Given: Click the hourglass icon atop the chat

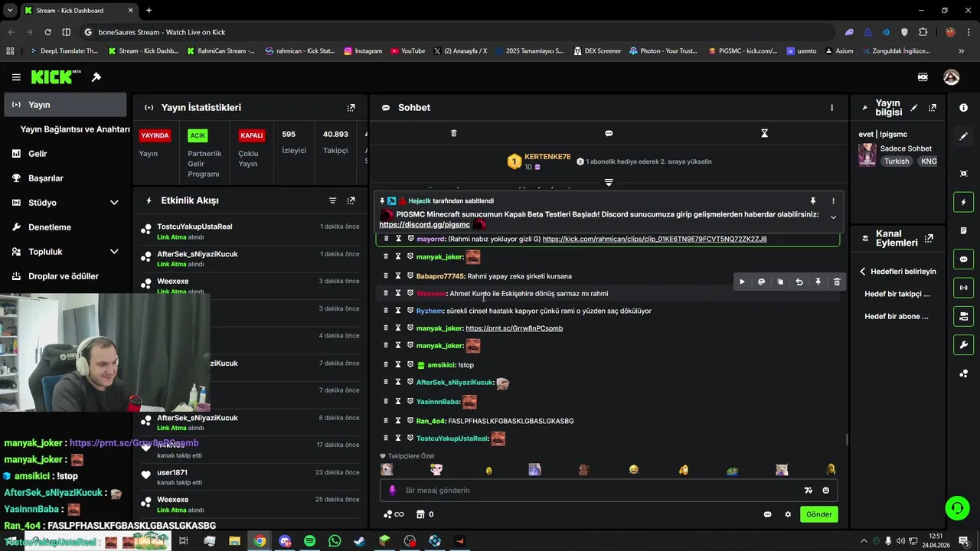Looking at the screenshot, I should 764,133.
